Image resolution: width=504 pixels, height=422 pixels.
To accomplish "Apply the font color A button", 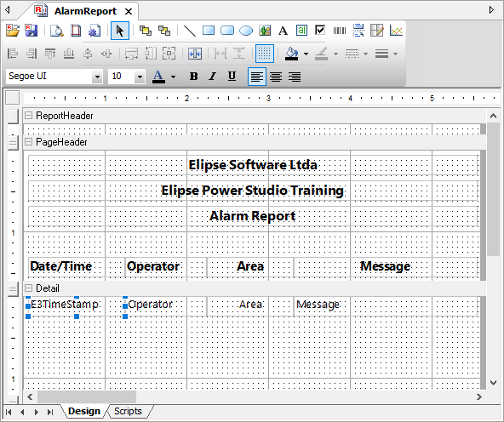I will [158, 77].
